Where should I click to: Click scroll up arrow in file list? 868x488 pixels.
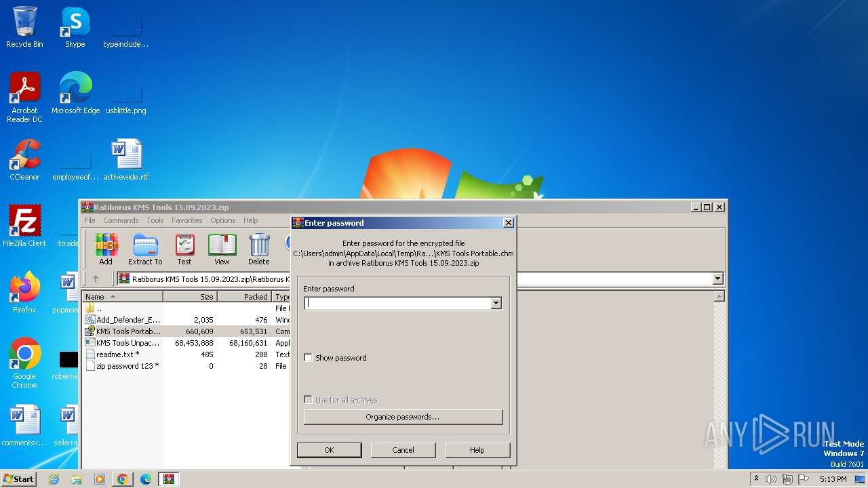pos(719,297)
